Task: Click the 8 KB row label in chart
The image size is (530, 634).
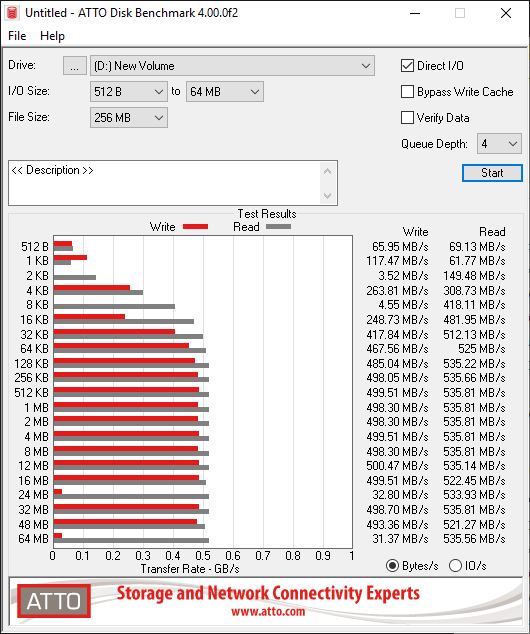Action: pyautogui.click(x=37, y=304)
